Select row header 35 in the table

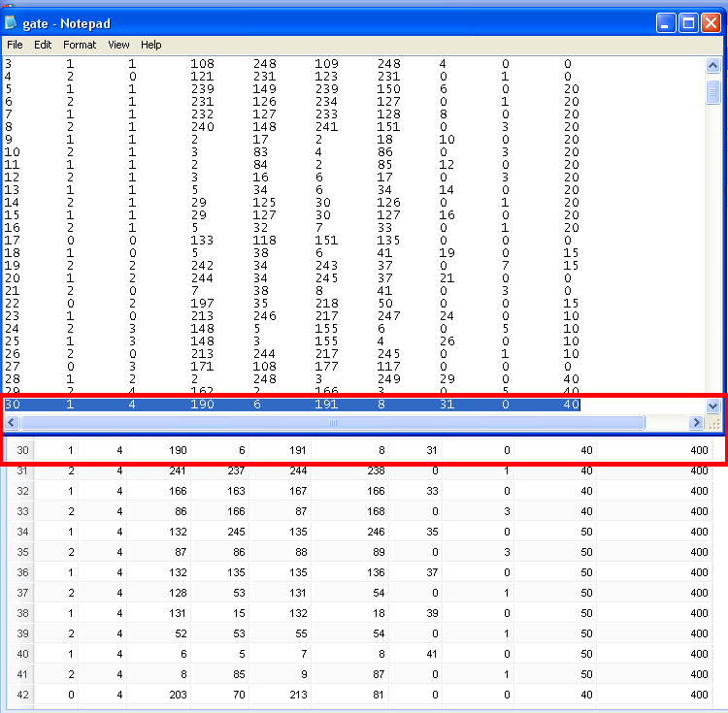pos(22,552)
